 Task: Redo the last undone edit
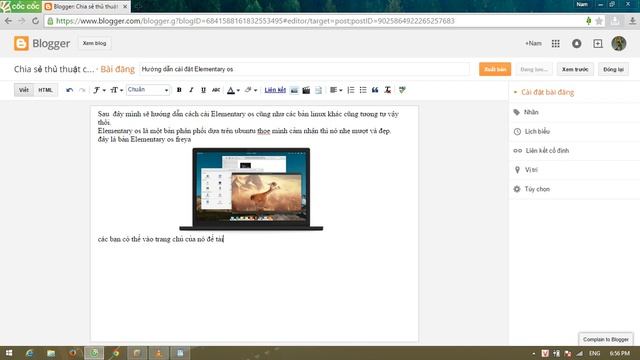(82, 90)
